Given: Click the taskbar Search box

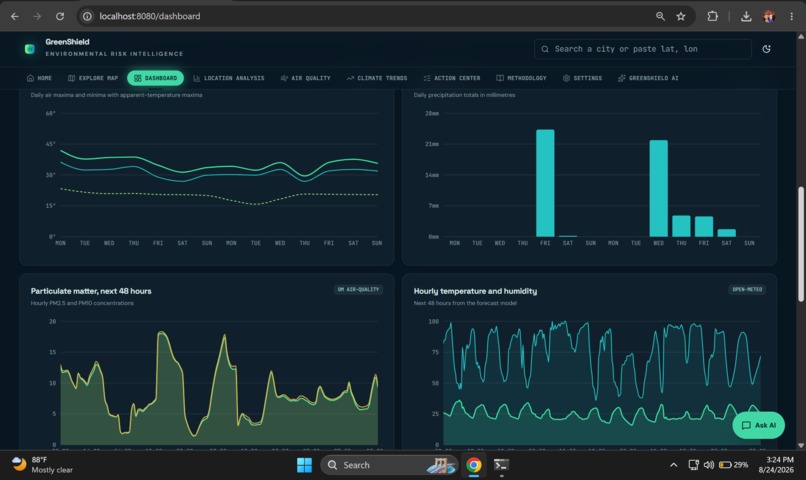Looking at the screenshot, I should click(389, 465).
